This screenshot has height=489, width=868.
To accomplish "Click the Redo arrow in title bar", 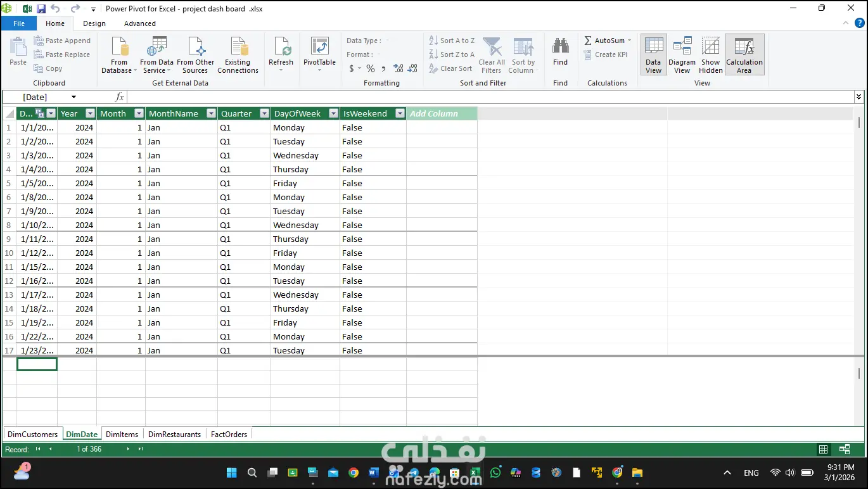I will pos(75,9).
